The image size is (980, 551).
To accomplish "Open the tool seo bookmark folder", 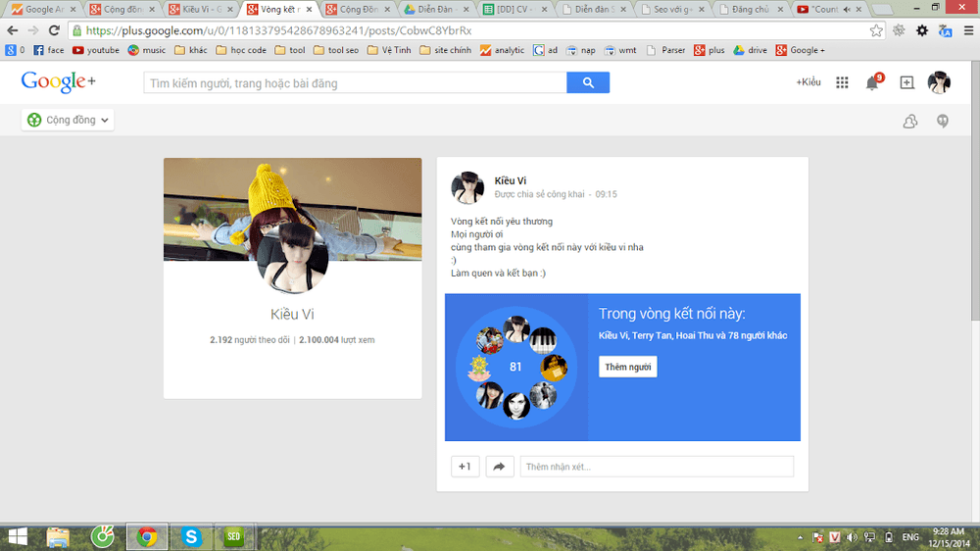I will 336,50.
